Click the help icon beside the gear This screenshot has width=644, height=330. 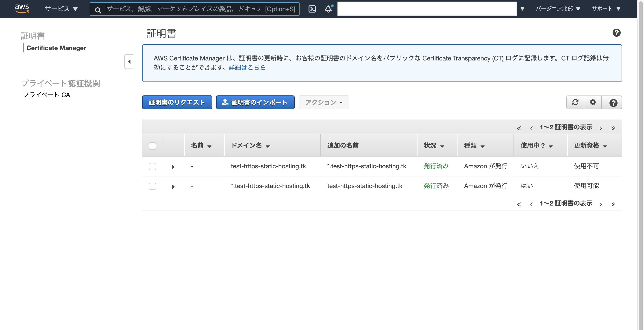click(x=613, y=103)
